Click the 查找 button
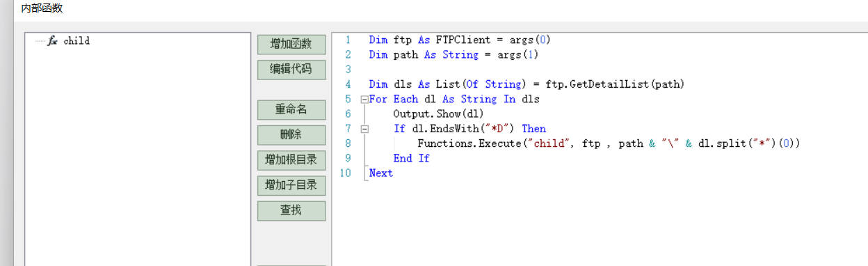This screenshot has width=868, height=266. click(291, 210)
